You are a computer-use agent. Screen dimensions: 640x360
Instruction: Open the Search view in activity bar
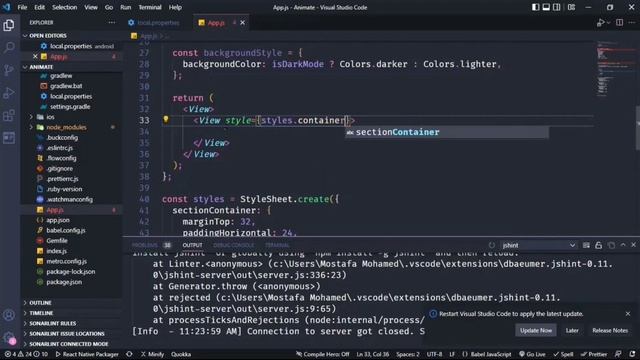[x=9, y=48]
